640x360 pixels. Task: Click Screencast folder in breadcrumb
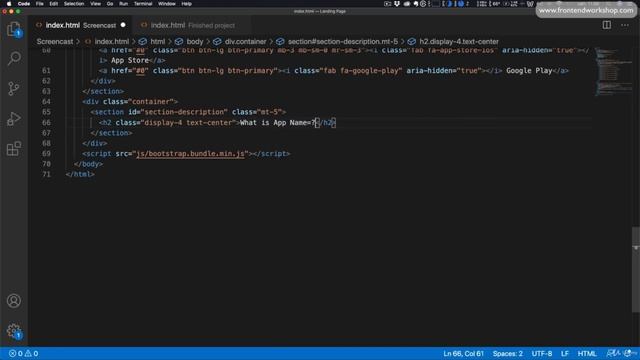(x=55, y=41)
